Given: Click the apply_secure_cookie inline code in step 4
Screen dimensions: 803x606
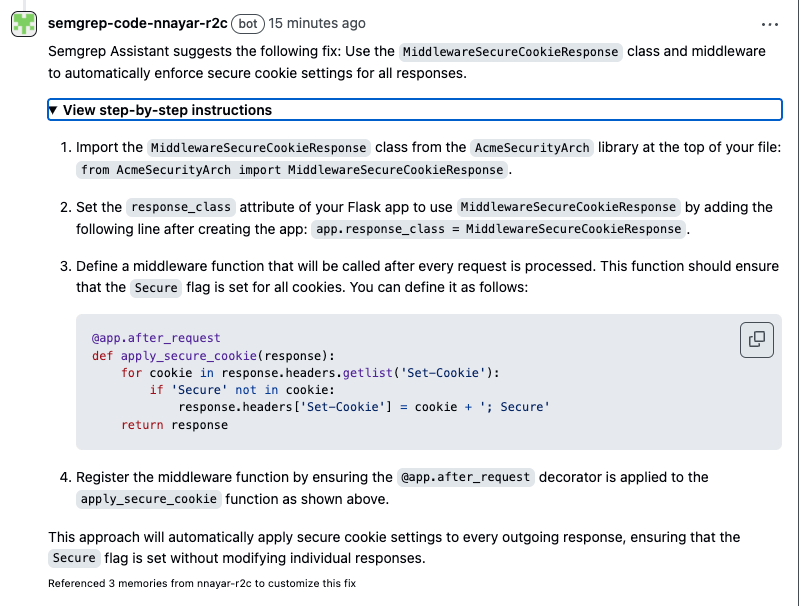Looking at the screenshot, I should (149, 499).
